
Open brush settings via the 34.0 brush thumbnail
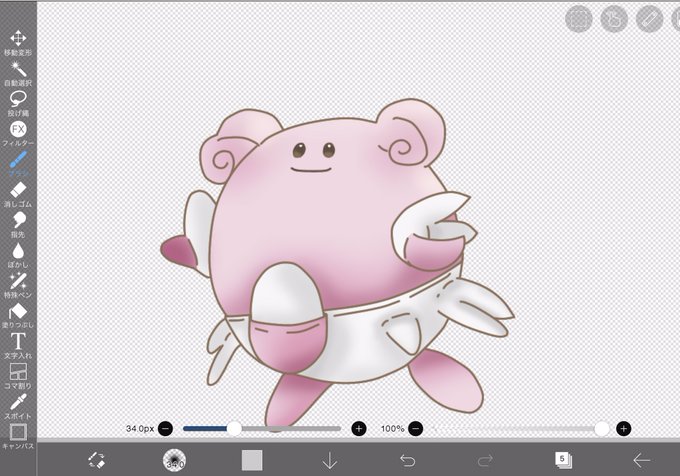tap(174, 460)
